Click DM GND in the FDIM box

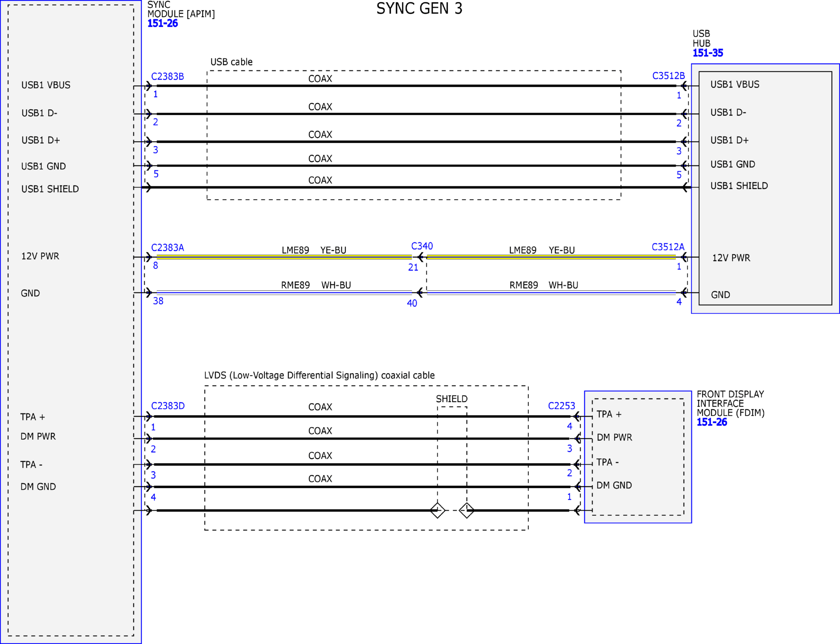coord(614,485)
